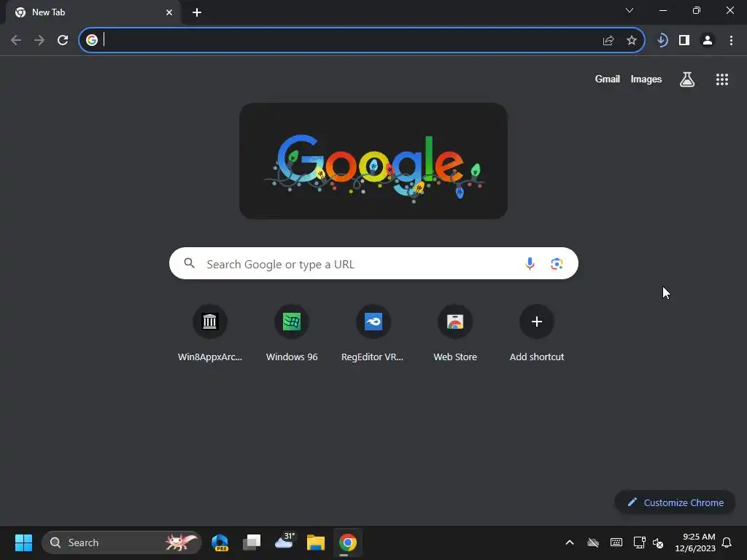Open the weather widget showing 31°
747x560 pixels.
[x=285, y=542]
